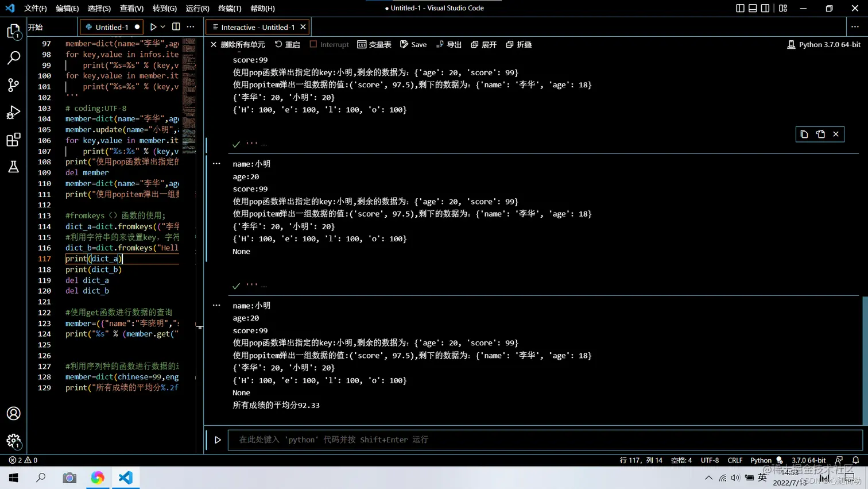Copy cell using the cell toolbar icon

tap(804, 134)
